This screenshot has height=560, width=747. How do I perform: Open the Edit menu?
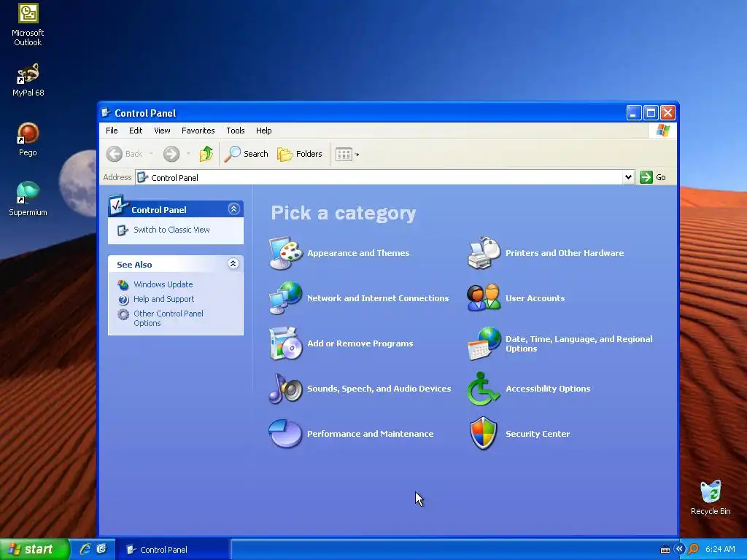(x=136, y=131)
